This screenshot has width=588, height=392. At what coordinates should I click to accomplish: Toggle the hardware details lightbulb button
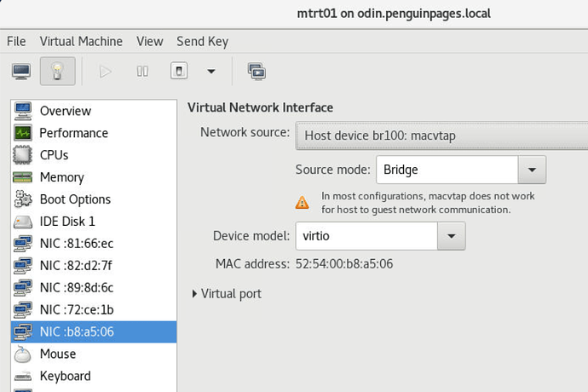pos(57,72)
